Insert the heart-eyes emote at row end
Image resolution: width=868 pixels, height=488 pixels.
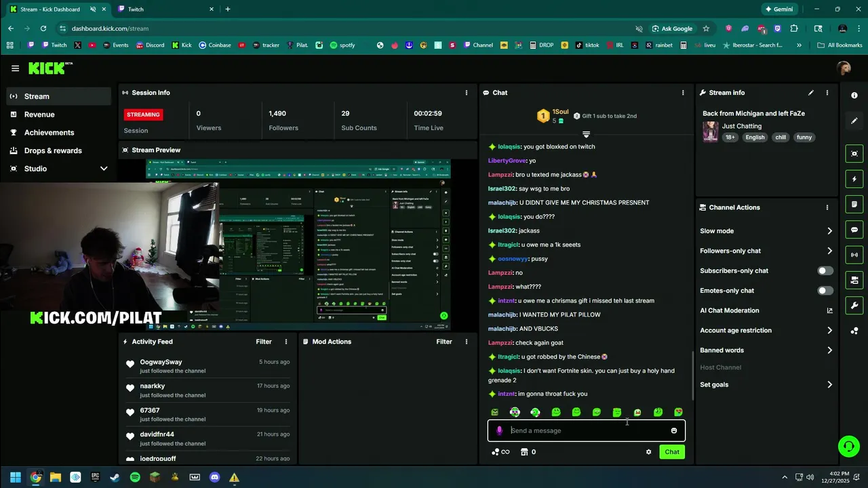coord(678,412)
